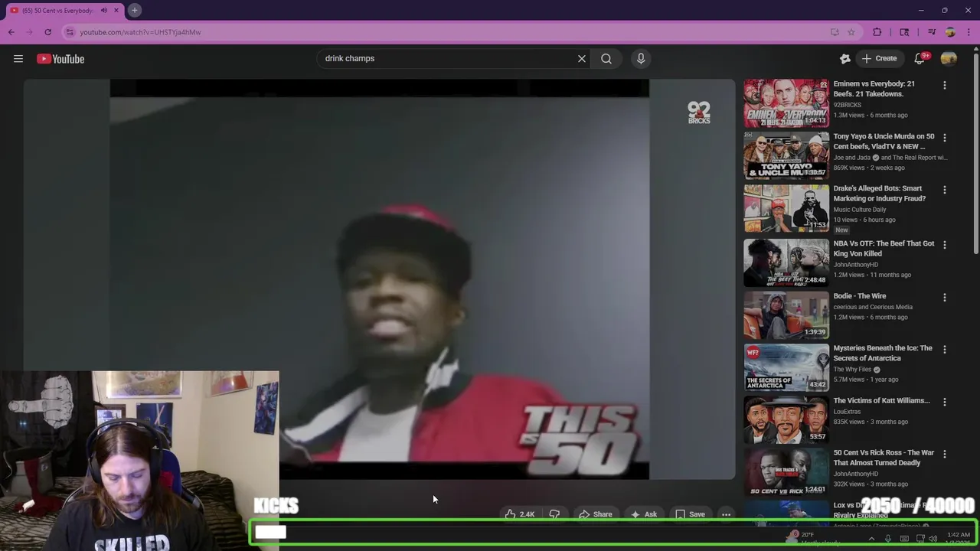Viewport: 980px width, 551px height.
Task: Open the Chrome profile avatar
Action: pyautogui.click(x=950, y=32)
